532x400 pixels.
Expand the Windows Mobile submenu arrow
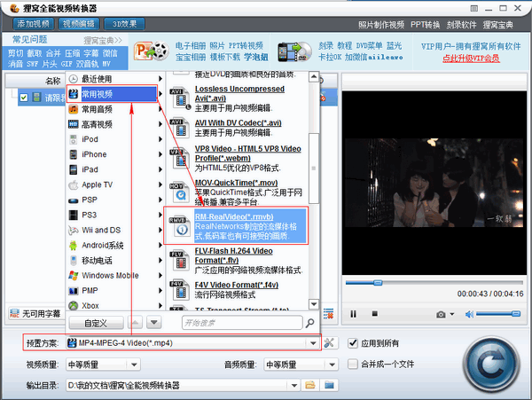pyautogui.click(x=160, y=276)
